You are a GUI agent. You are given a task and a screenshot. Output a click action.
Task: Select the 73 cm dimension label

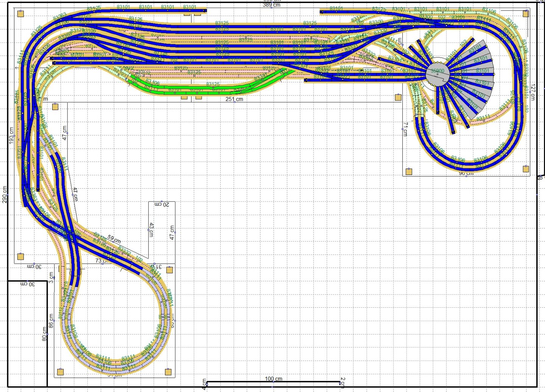click(x=101, y=261)
